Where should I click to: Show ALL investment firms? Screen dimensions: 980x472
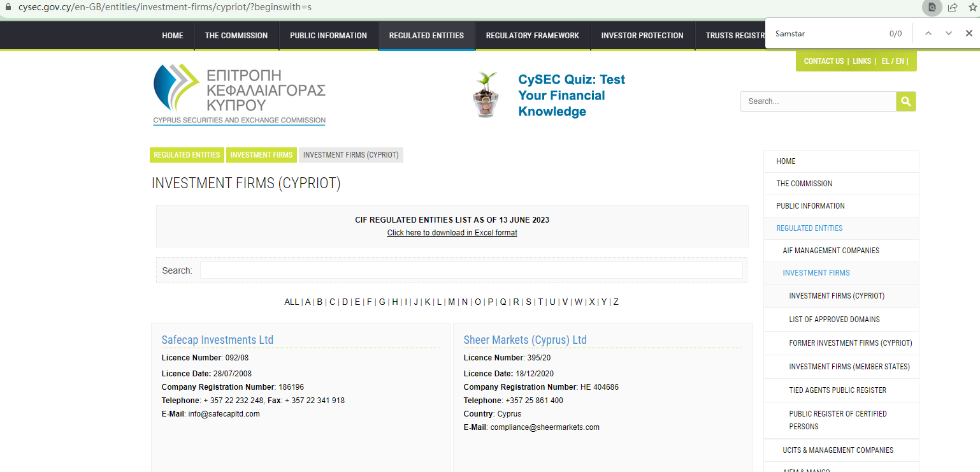[x=292, y=302]
